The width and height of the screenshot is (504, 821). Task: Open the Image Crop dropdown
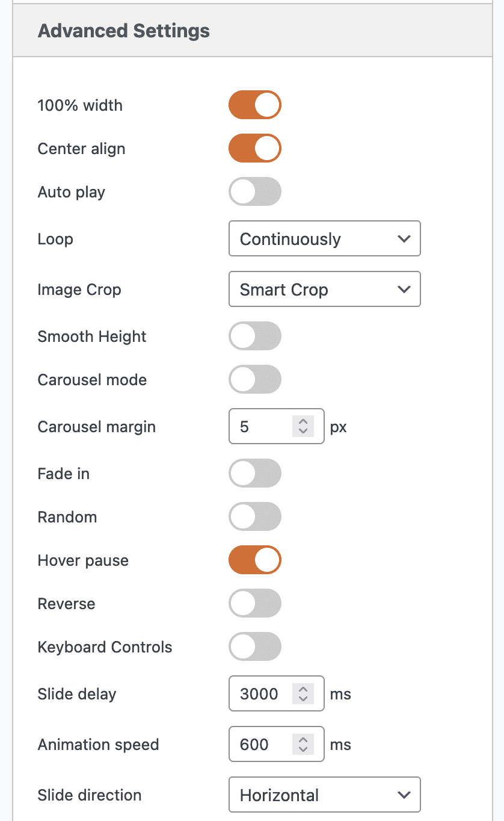[324, 290]
